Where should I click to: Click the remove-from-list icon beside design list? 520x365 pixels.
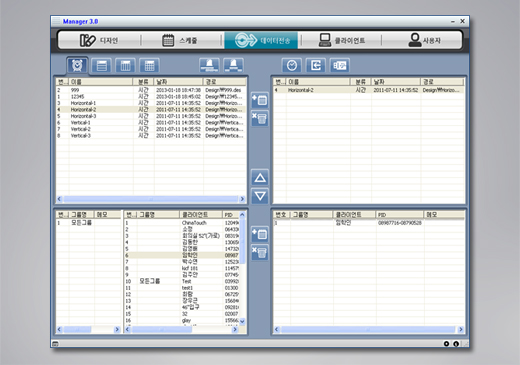(260, 118)
